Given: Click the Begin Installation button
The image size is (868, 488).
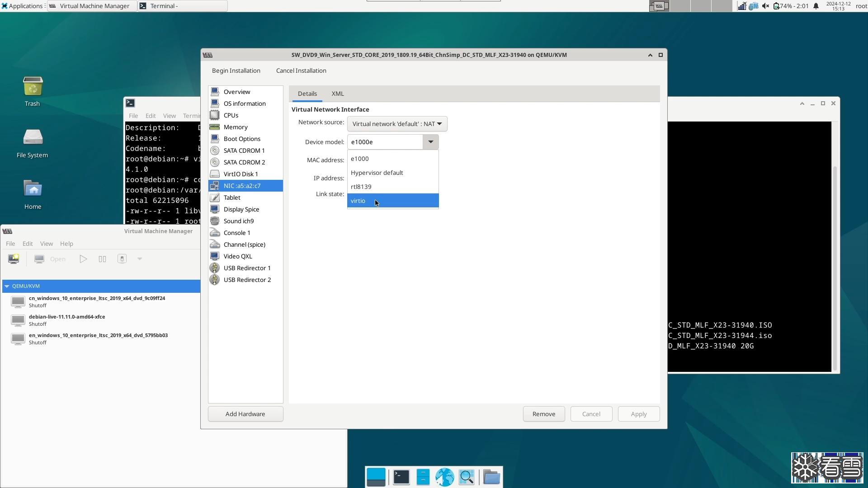Looking at the screenshot, I should [x=236, y=70].
